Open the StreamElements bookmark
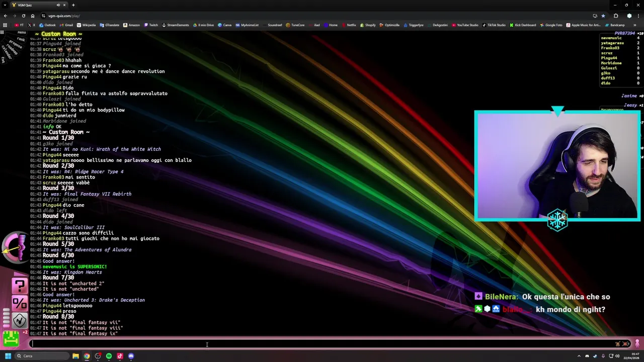 pos(176,25)
